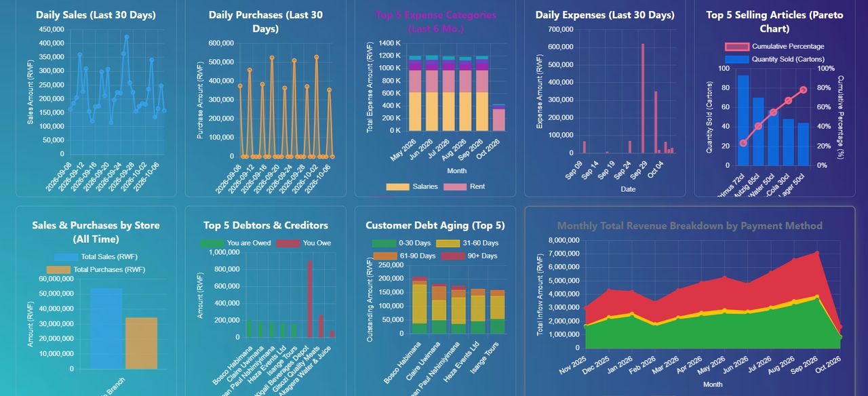Toggle the You are Owed legend item
Screen dimensions: 868x396
(x=236, y=243)
